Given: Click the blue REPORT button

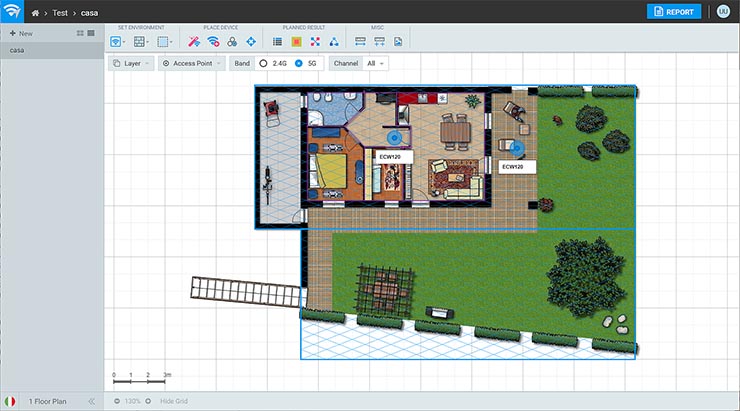Looking at the screenshot, I should [x=674, y=12].
